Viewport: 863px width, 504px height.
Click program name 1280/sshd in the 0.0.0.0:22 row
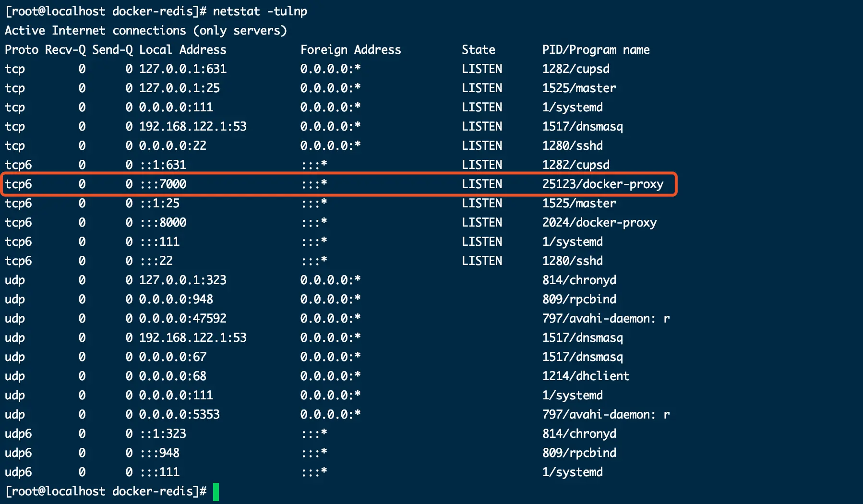[573, 146]
